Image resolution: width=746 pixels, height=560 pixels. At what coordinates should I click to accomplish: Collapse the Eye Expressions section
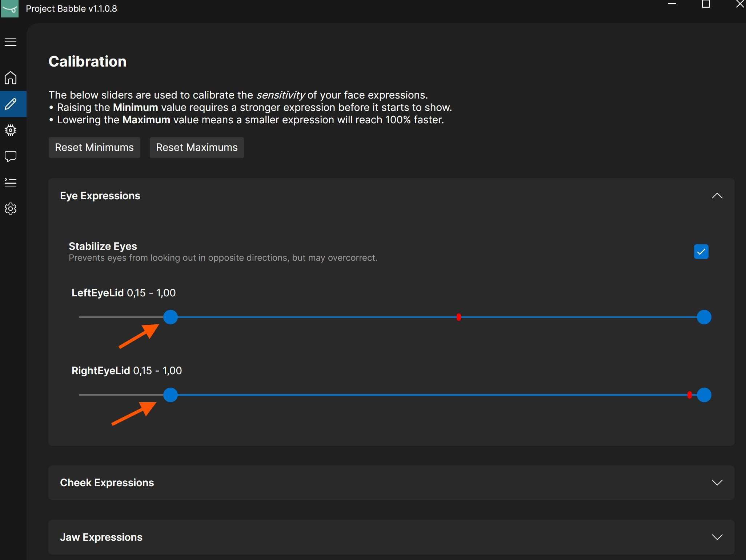[717, 196]
